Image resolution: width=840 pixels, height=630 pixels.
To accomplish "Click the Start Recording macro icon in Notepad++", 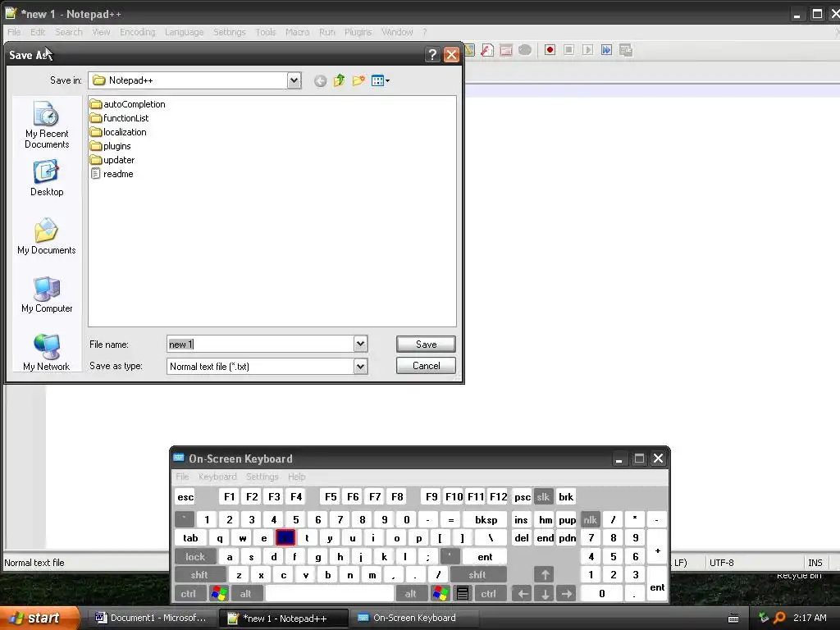I will tap(550, 50).
